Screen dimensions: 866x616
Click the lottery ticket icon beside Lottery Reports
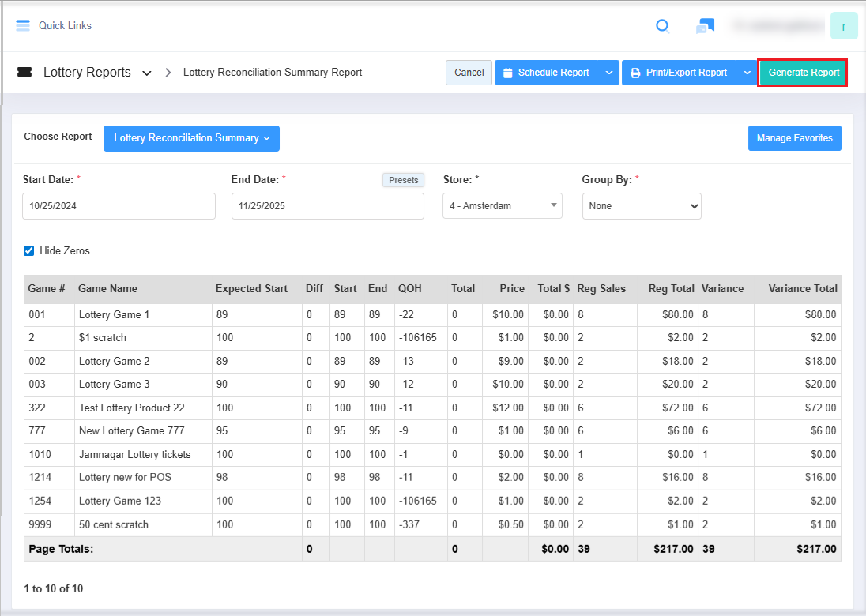24,73
